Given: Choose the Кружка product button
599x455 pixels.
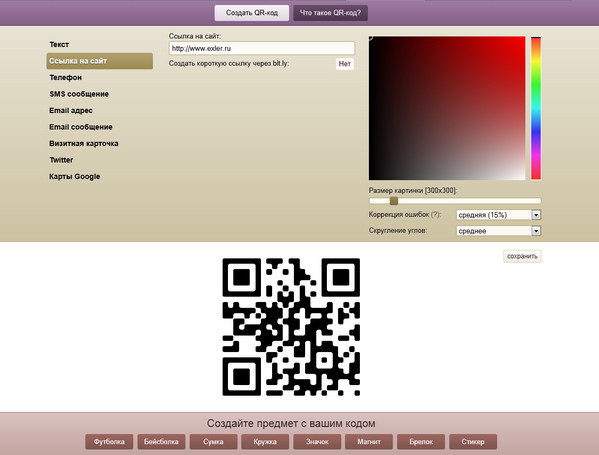Looking at the screenshot, I should coord(265,442).
